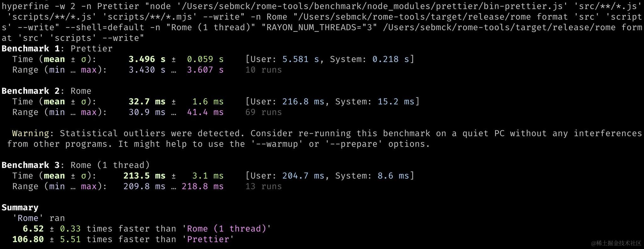This screenshot has height=249, width=644.
Task: Click the '106.80' speedup factor
Action: pos(28,239)
